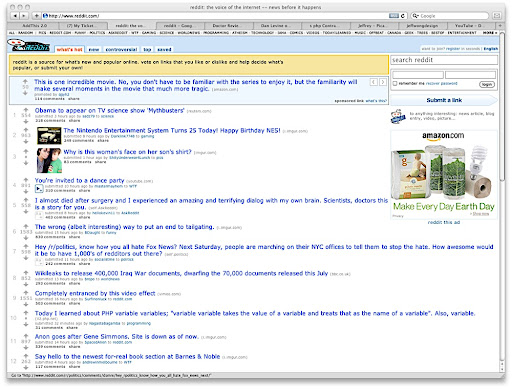The image size is (512, 389).
Task: Click the Amazon Earth Day ad image
Action: (444, 175)
